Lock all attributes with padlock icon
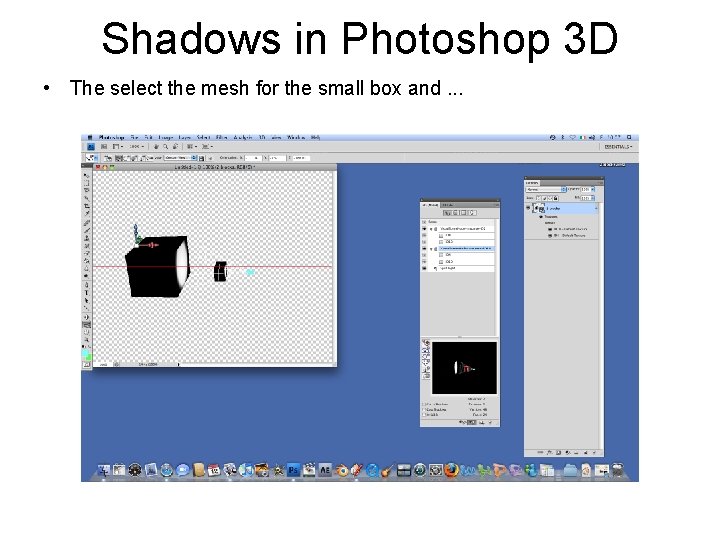Image resolution: width=720 pixels, height=540 pixels. tap(556, 198)
